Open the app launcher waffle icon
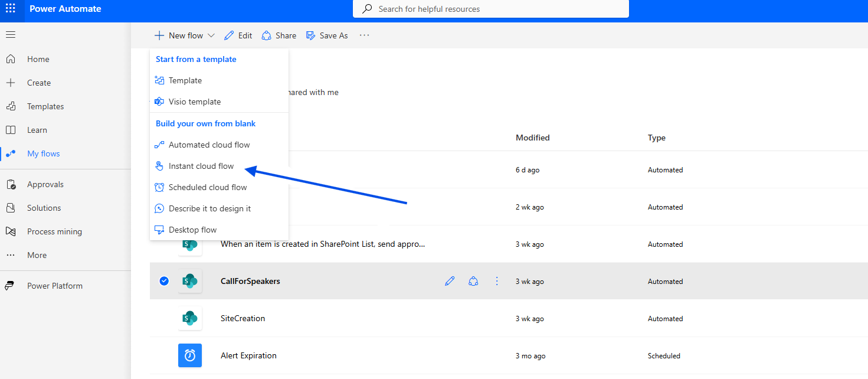This screenshot has height=379, width=868. [x=11, y=9]
